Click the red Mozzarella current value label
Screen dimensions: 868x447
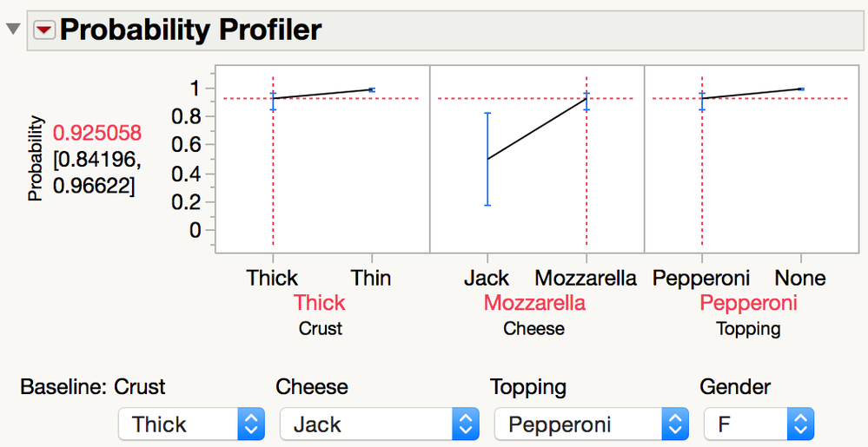[534, 303]
